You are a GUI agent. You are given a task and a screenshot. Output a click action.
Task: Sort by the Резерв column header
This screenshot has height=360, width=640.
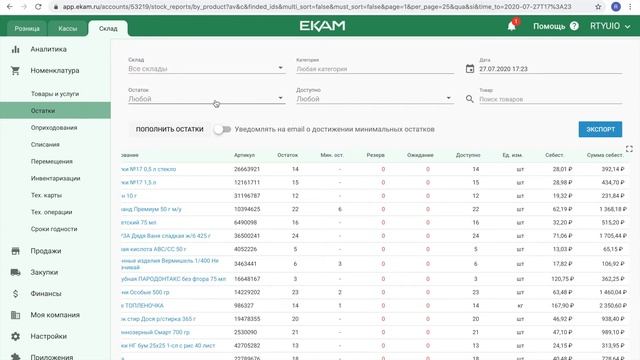pyautogui.click(x=375, y=155)
